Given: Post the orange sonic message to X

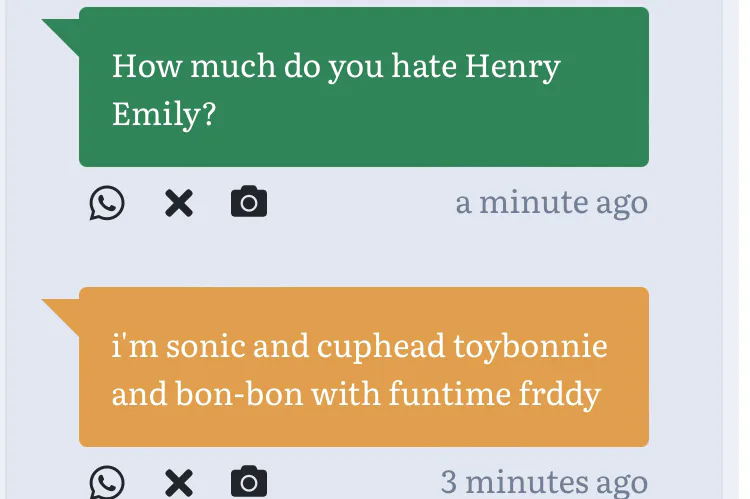Looking at the screenshot, I should click(x=178, y=483).
